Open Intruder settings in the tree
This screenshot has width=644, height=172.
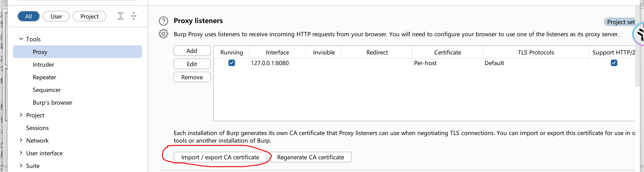point(43,65)
